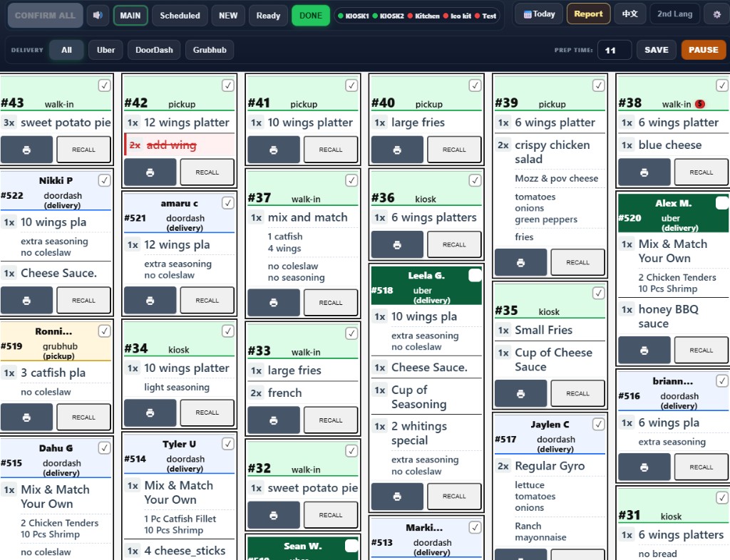Toggle checkbox on Leela G. order #518
Image resolution: width=730 pixels, height=560 pixels.
(475, 275)
